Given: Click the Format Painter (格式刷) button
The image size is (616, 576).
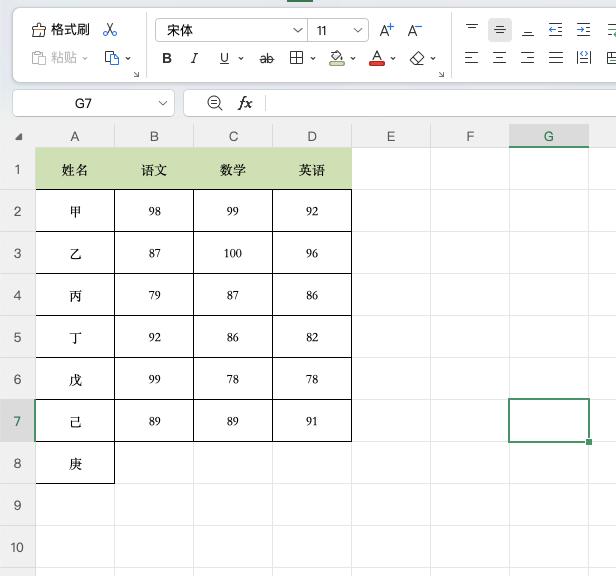Looking at the screenshot, I should click(x=60, y=30).
